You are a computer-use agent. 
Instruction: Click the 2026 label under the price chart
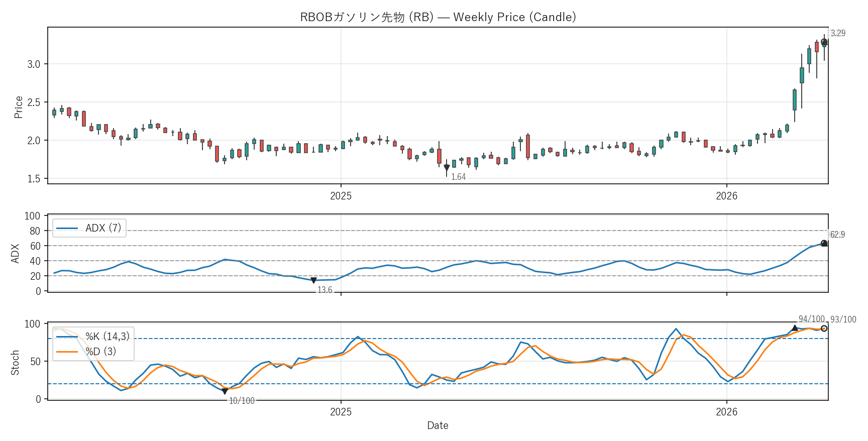[726, 196]
